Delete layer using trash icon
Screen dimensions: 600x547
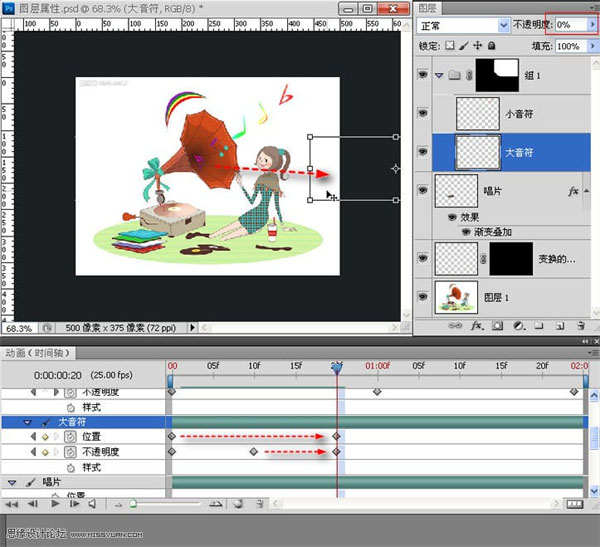tap(580, 326)
